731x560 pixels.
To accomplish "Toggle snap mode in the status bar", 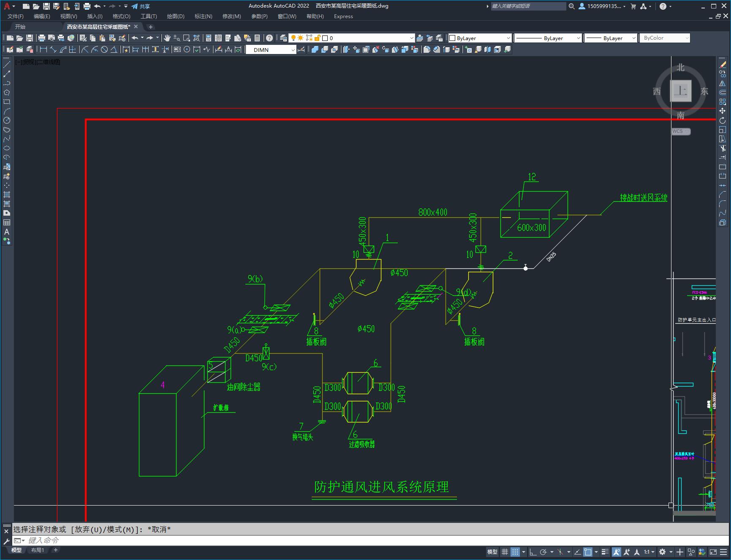I will click(x=515, y=552).
